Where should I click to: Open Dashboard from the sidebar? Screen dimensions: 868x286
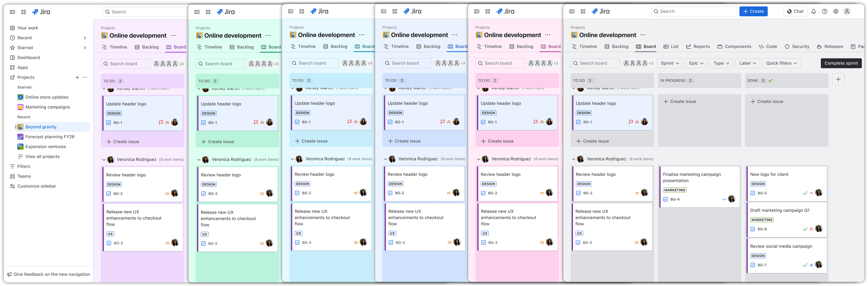(x=28, y=57)
